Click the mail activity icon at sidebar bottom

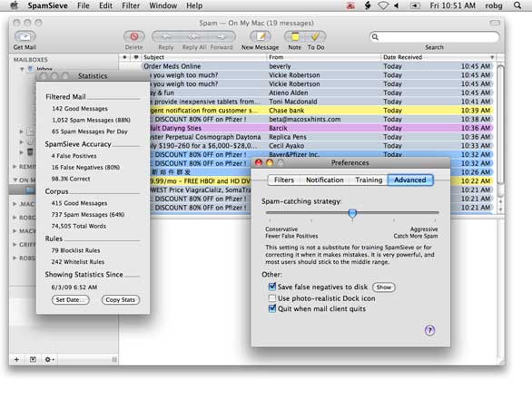click(x=33, y=359)
